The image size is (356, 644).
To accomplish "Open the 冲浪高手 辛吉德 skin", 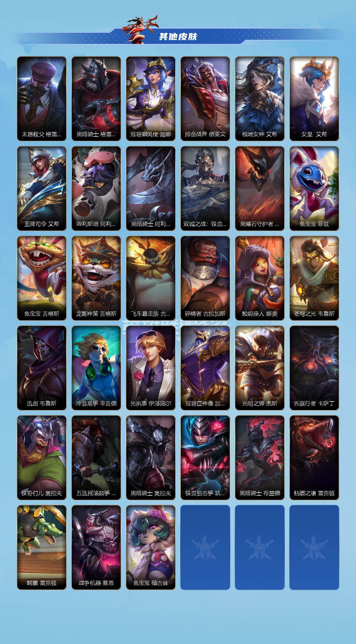I will tap(96, 368).
